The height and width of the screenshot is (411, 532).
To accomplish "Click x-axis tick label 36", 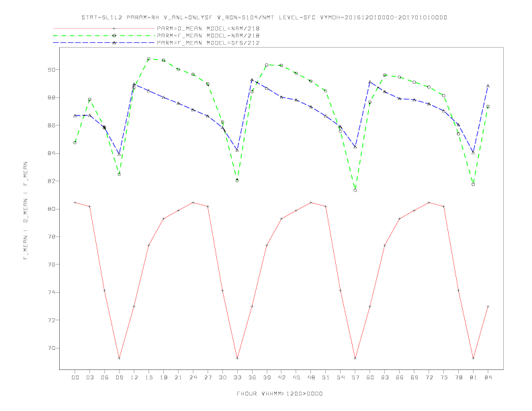I will pos(252,377).
